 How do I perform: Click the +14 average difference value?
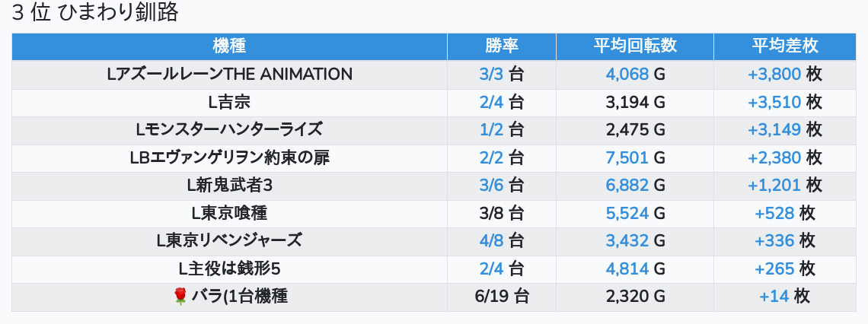coord(774,297)
